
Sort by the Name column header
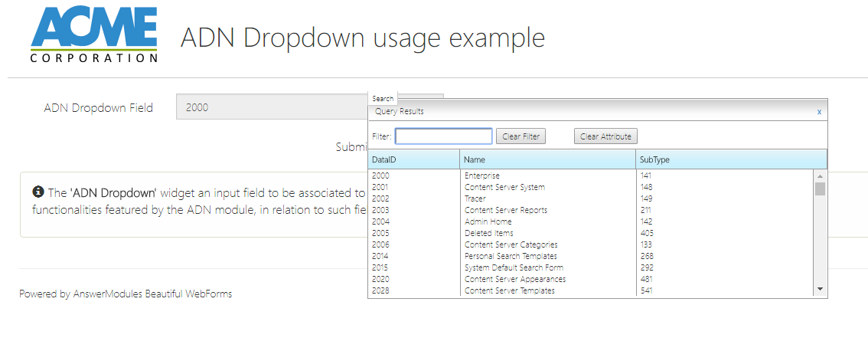pyautogui.click(x=547, y=159)
